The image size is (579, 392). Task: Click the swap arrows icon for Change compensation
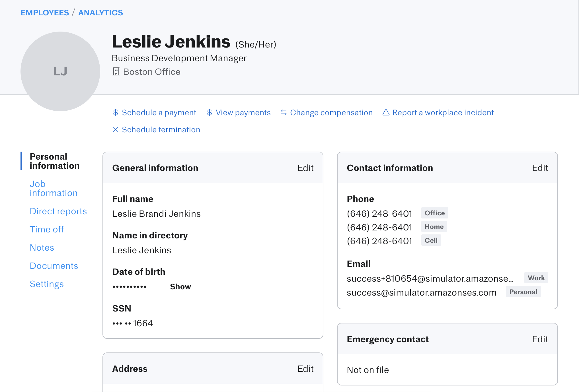pos(284,113)
